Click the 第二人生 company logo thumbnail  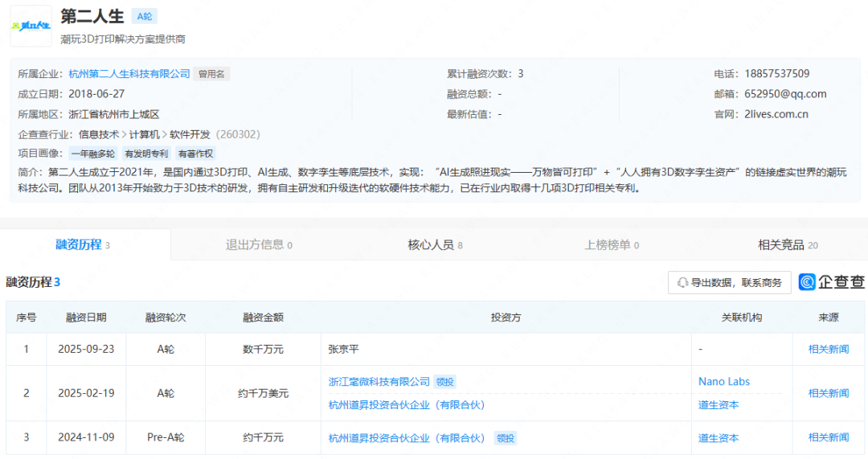tap(31, 27)
